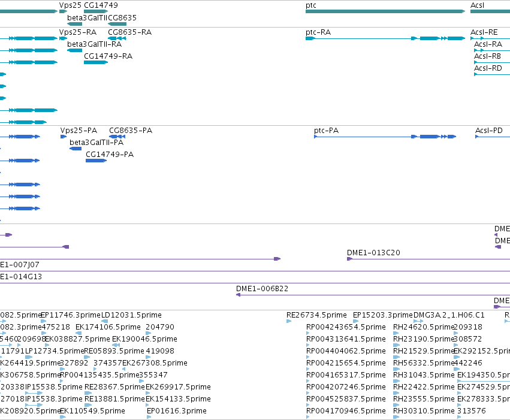
Task: Click feature 442246
Action: coord(468,363)
